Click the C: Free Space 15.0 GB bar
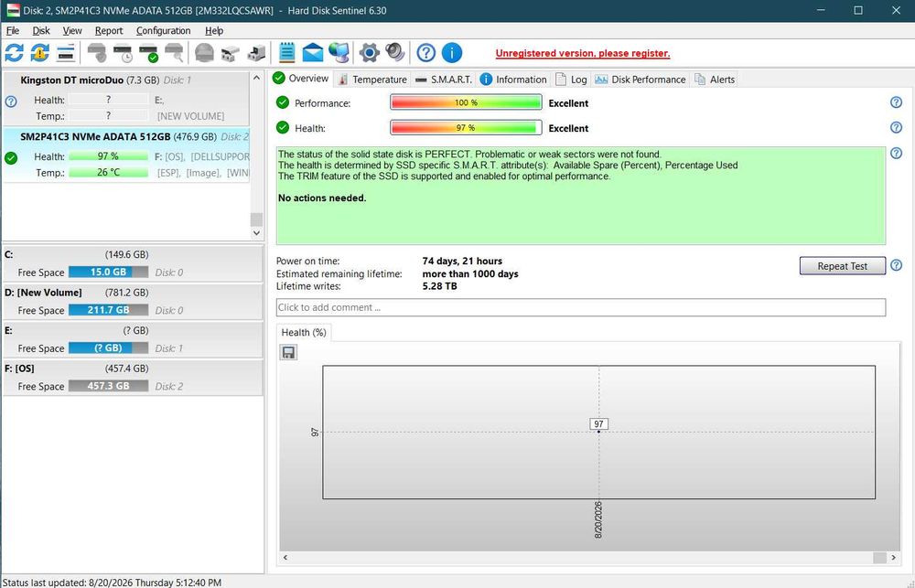The image size is (915, 588). [x=109, y=272]
